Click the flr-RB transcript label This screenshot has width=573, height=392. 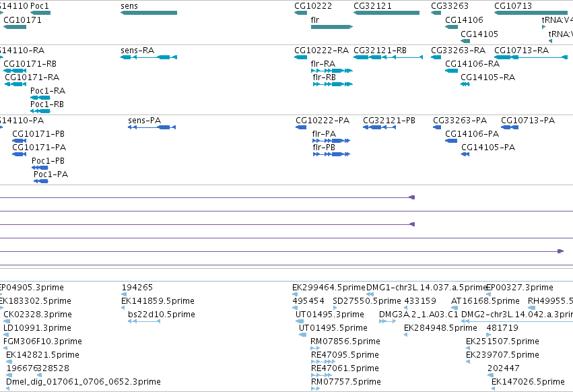(x=324, y=77)
